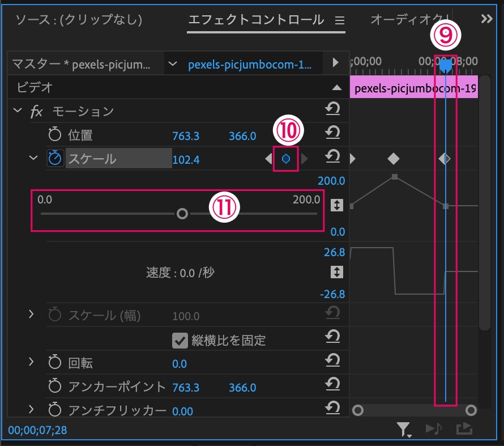Collapse the モーション effect group
The width and height of the screenshot is (504, 446).
18,111
